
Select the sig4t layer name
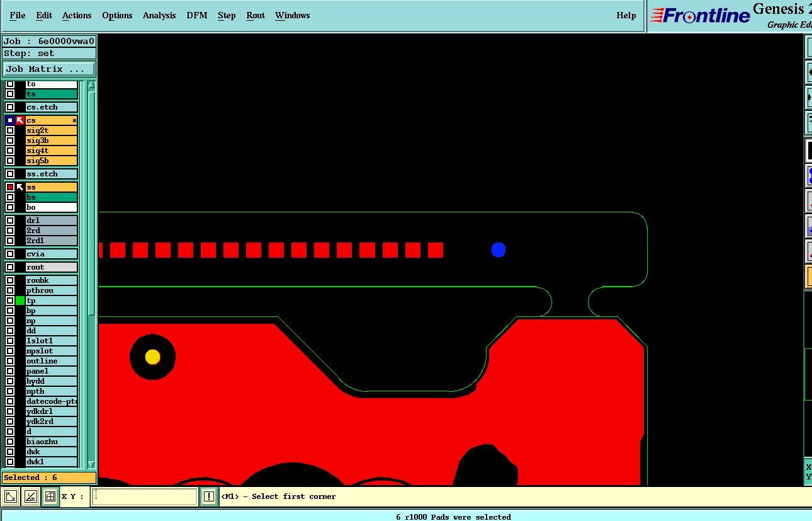[52, 151]
